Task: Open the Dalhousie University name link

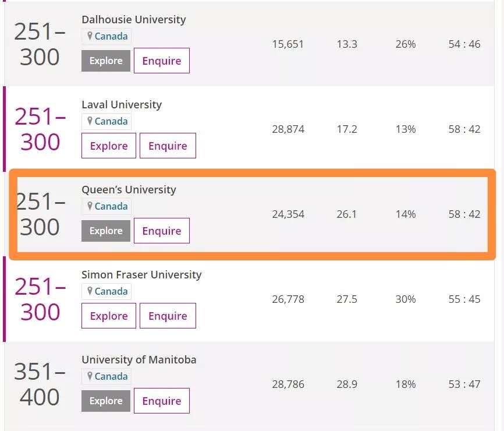Action: pyautogui.click(x=134, y=20)
